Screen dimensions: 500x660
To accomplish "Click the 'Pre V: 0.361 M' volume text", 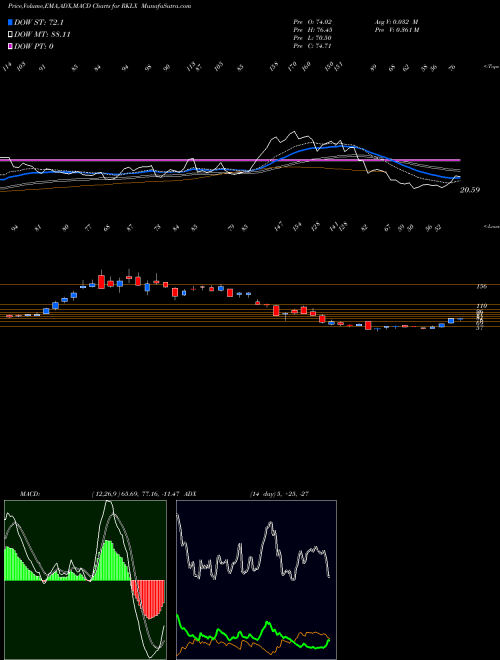I will [396, 30].
